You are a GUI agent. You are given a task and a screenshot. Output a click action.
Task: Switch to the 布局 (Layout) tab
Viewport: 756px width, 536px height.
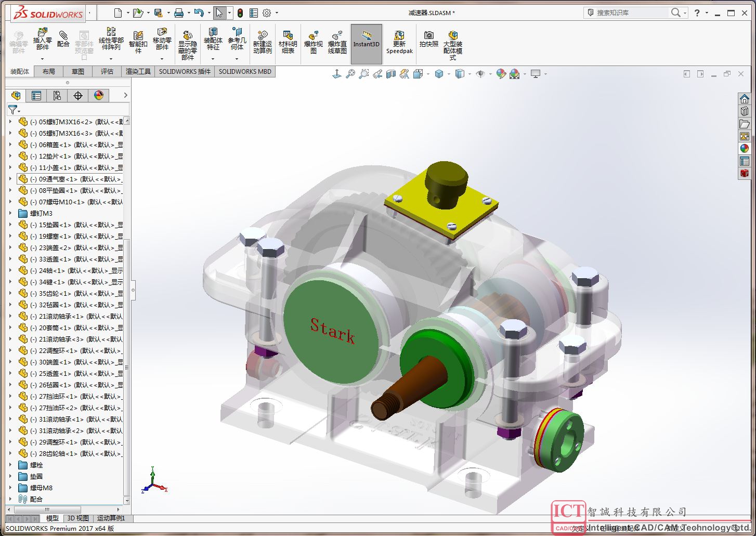[x=49, y=72]
